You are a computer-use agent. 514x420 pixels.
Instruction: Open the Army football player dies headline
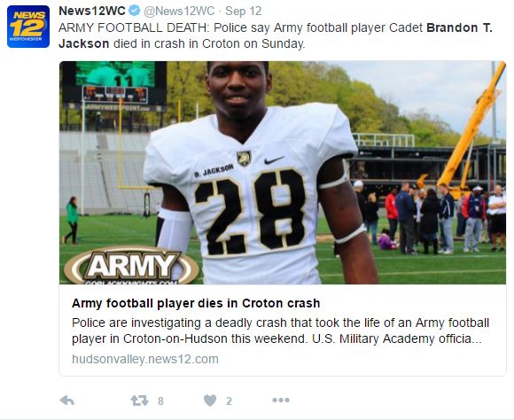(196, 303)
